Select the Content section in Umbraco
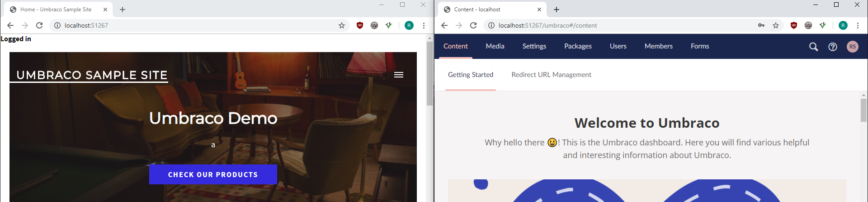 [456, 46]
